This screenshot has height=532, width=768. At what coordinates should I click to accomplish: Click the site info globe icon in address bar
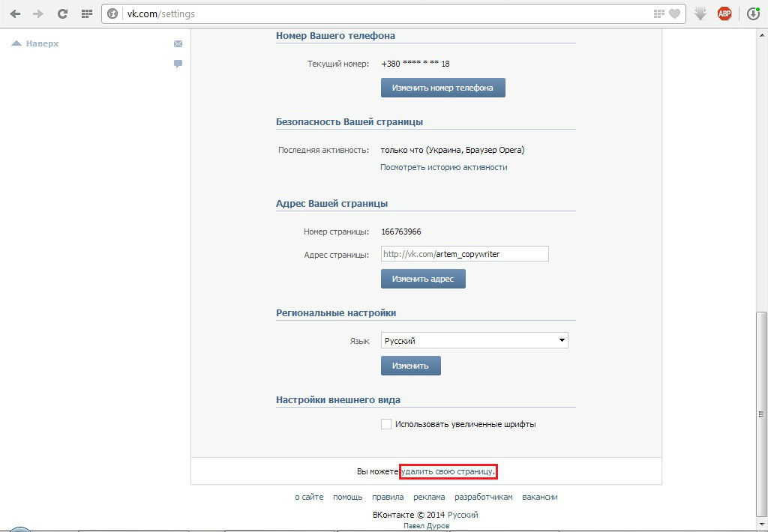112,13
